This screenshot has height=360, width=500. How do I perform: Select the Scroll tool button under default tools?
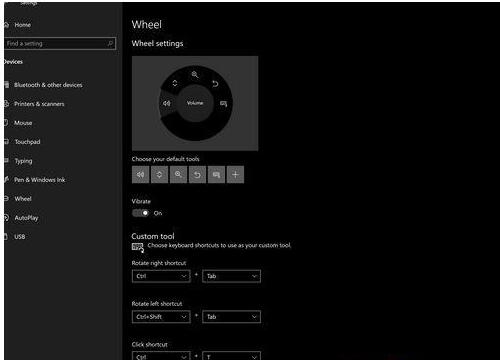point(159,175)
